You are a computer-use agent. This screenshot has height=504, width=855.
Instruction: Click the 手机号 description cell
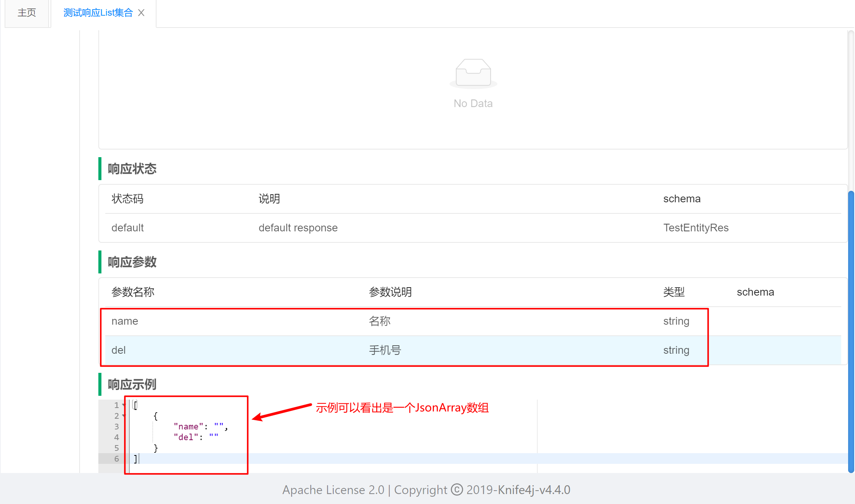click(x=385, y=350)
